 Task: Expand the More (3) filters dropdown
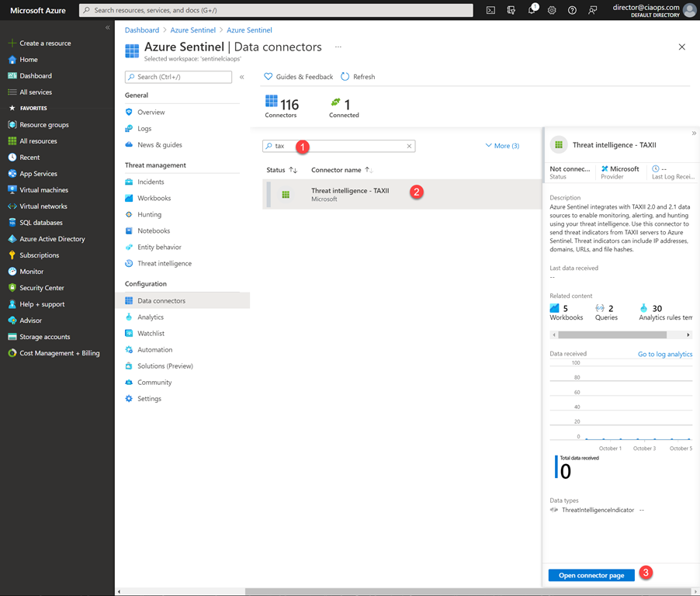tap(502, 146)
